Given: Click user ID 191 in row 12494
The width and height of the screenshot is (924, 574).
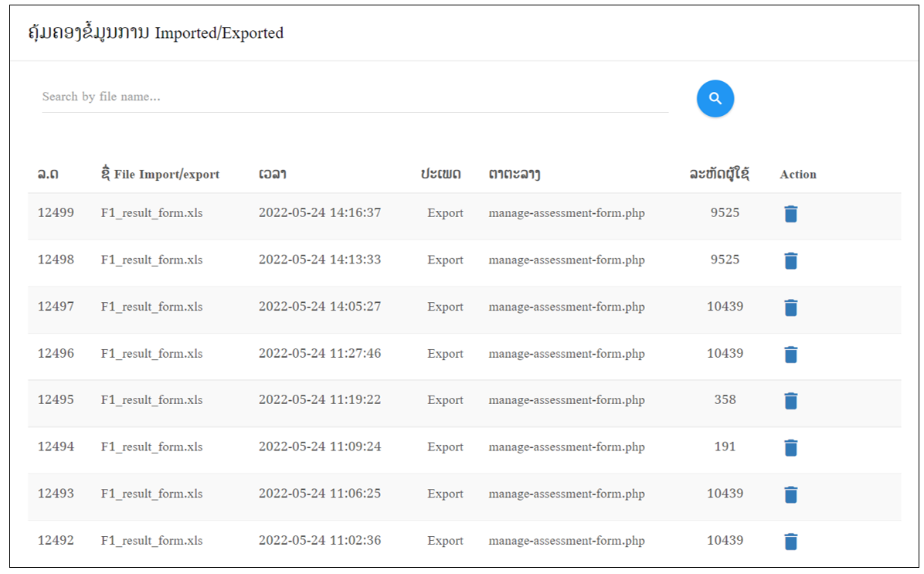Looking at the screenshot, I should click(x=725, y=447).
